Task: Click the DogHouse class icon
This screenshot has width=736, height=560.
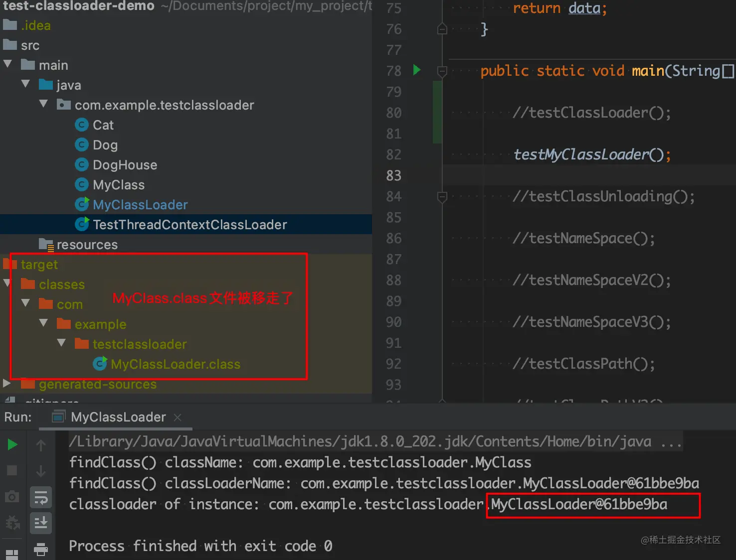Action: pyautogui.click(x=82, y=164)
